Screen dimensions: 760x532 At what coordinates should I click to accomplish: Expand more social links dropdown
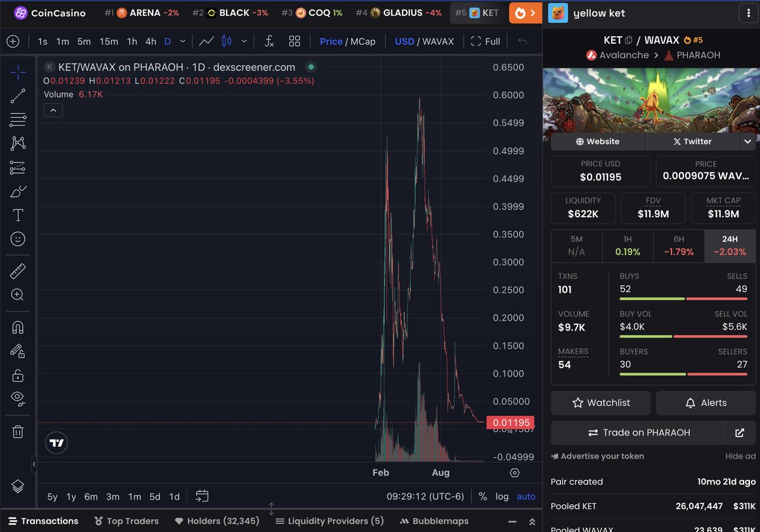[x=747, y=141]
